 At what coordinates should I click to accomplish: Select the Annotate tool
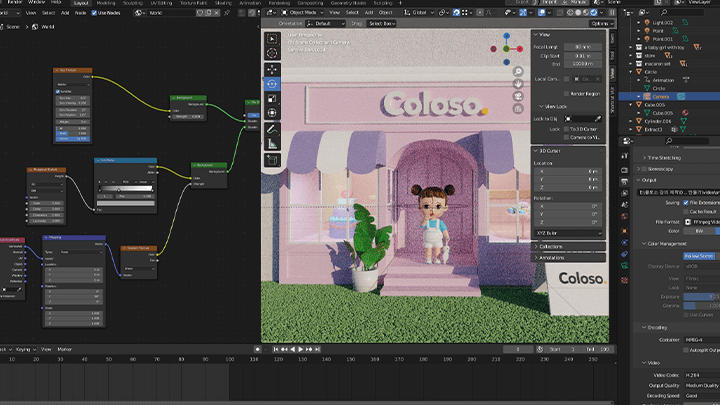pyautogui.click(x=272, y=129)
